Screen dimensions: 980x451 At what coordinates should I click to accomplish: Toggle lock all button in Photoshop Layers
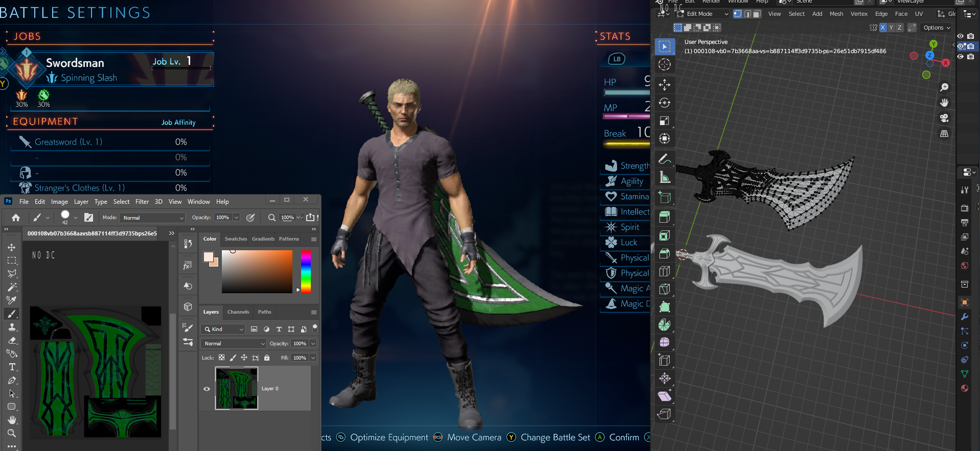click(267, 358)
